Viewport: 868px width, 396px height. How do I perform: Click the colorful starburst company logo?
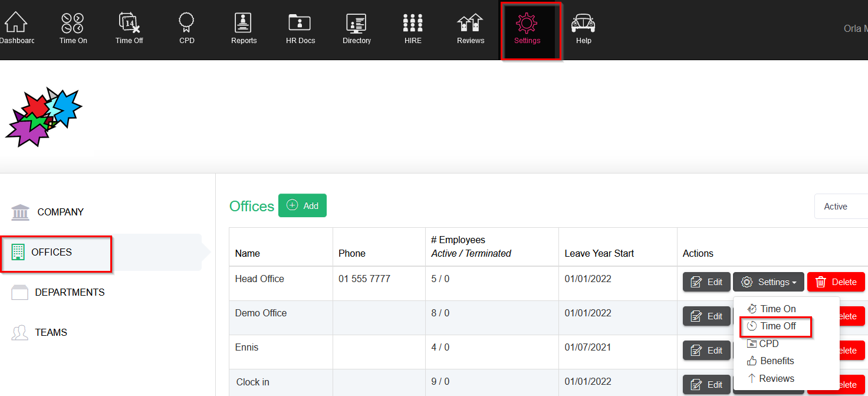43,116
